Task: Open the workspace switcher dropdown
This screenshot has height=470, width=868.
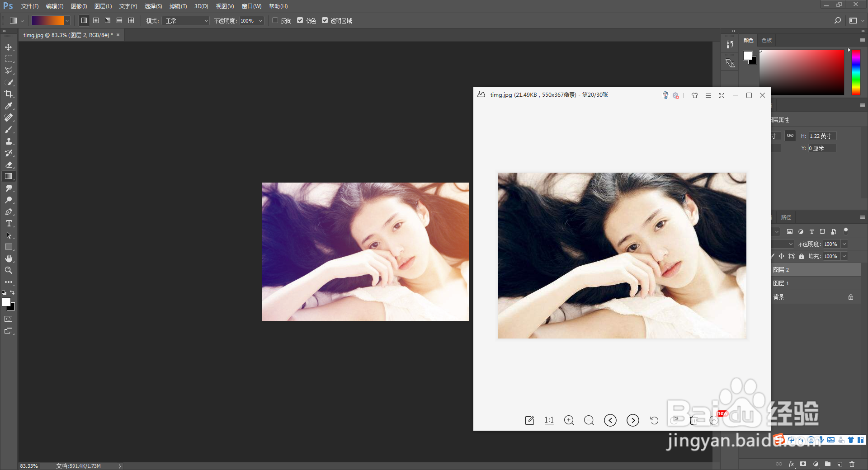Action: point(856,20)
